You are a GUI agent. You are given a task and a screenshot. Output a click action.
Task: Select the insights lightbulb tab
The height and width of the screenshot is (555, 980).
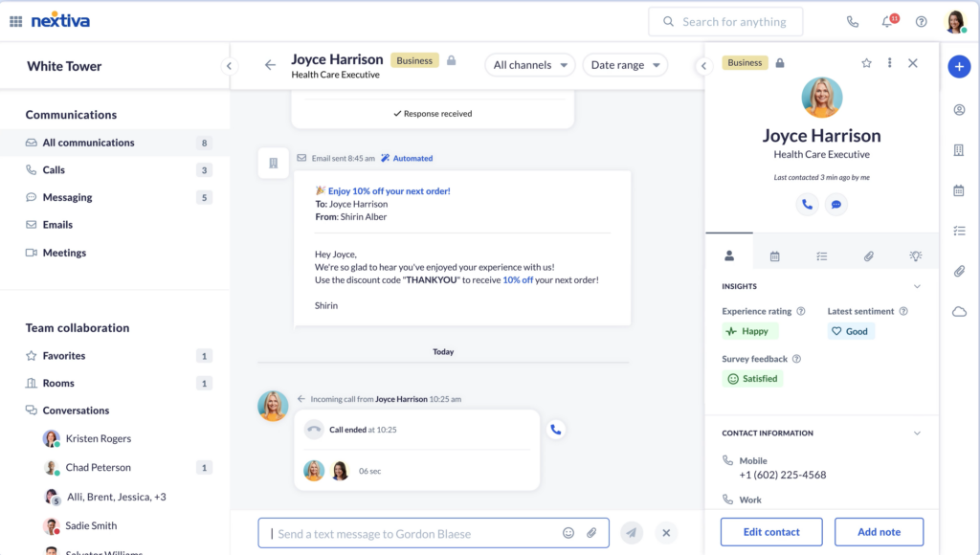(x=916, y=256)
